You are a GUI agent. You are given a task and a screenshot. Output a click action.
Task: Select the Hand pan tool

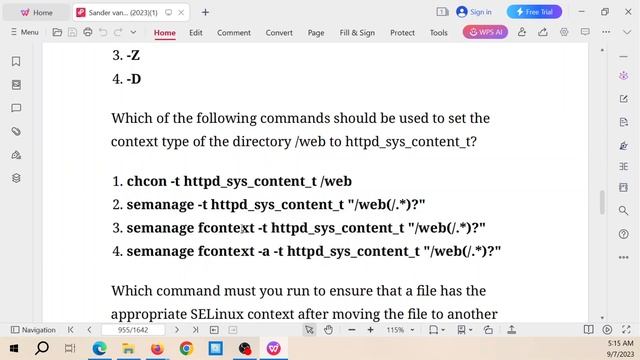328,330
